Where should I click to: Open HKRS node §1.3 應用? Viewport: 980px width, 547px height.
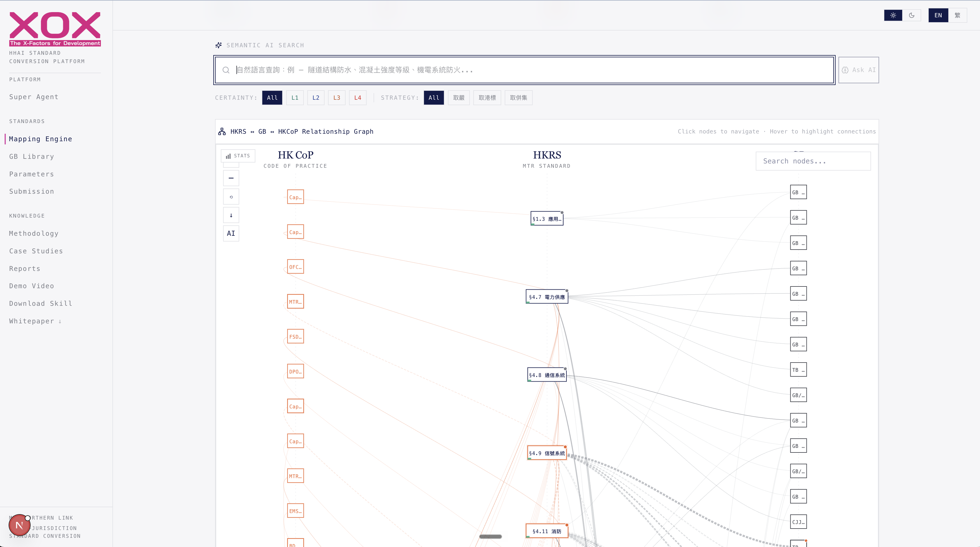pyautogui.click(x=547, y=219)
